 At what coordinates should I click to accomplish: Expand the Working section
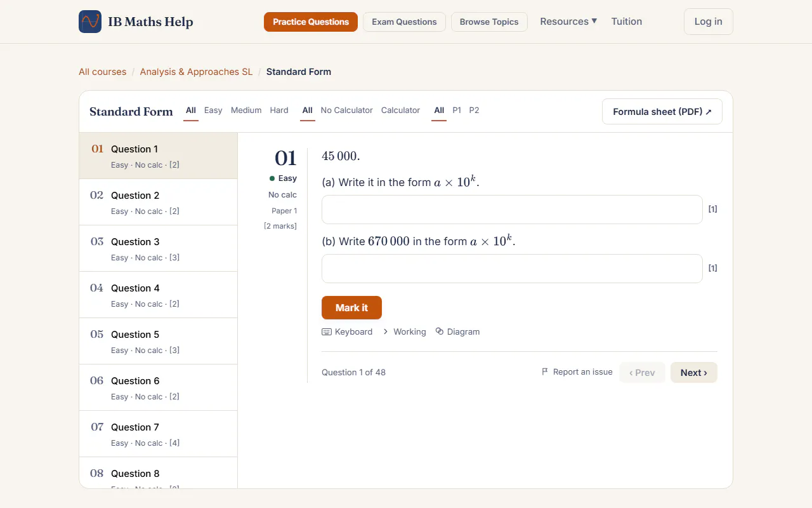click(x=404, y=331)
